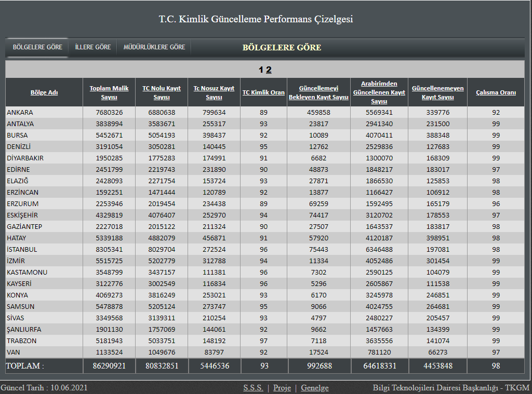Sort by TC Nosuz Kayıt Sayısı

coord(214,92)
